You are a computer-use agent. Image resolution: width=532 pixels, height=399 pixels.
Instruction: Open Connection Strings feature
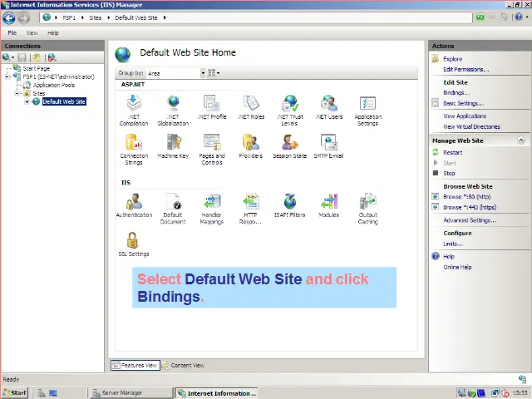pyautogui.click(x=134, y=150)
